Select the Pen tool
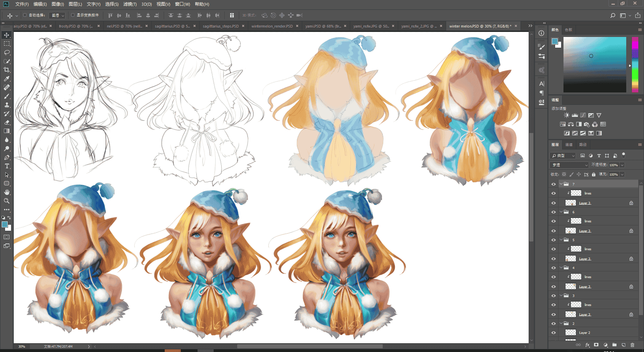Image resolution: width=644 pixels, height=352 pixels. click(x=7, y=157)
